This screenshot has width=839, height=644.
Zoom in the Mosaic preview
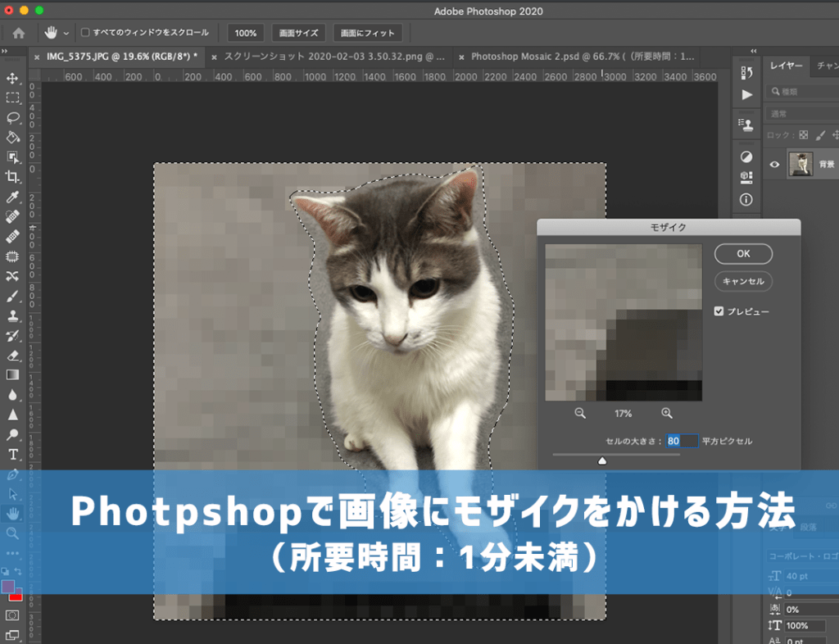[x=667, y=414]
